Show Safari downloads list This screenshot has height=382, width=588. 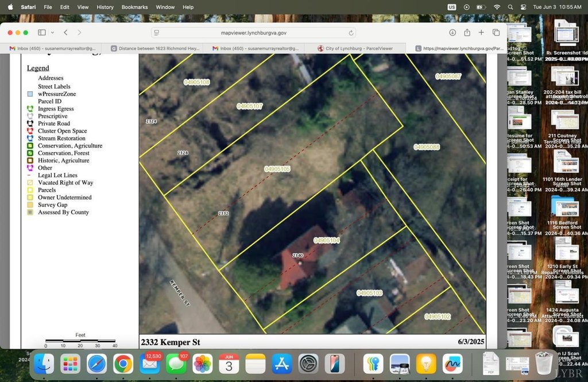(452, 33)
